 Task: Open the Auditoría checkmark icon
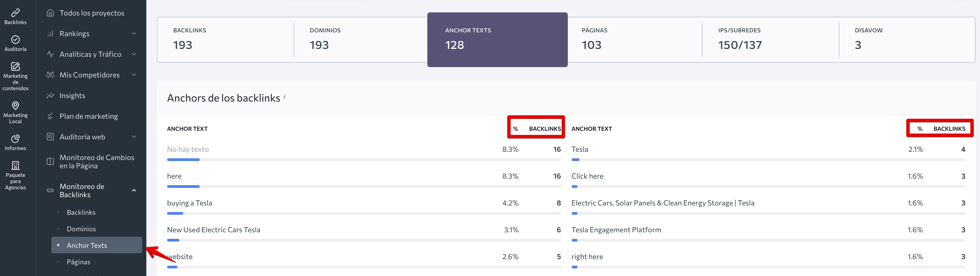click(15, 40)
